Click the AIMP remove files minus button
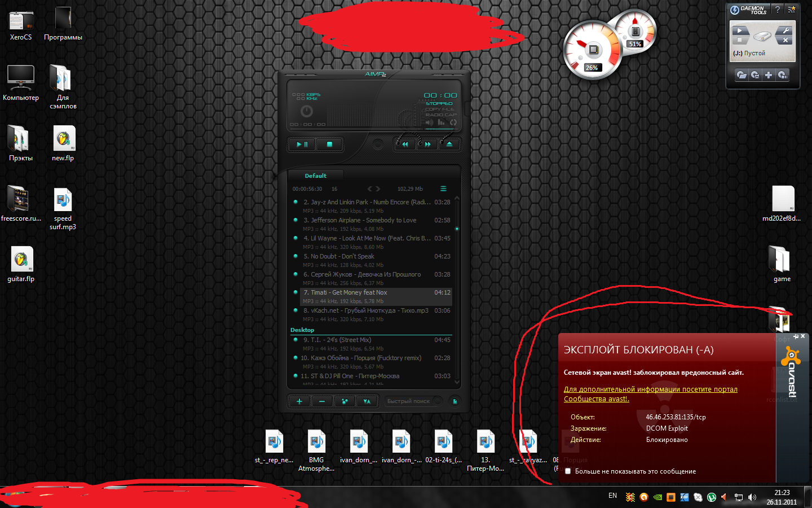Viewport: 812px width, 508px height. (x=322, y=401)
